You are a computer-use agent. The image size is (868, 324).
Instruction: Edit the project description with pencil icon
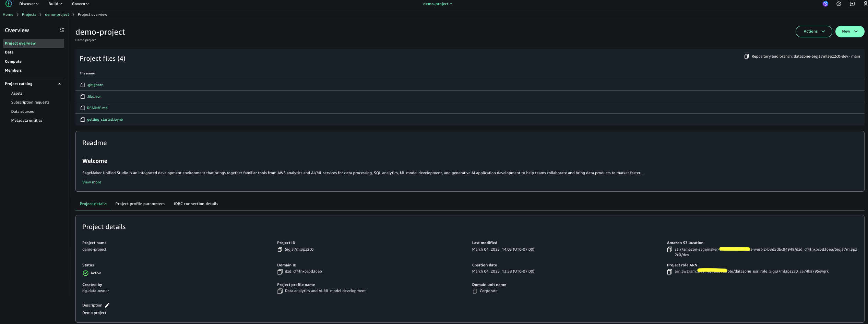[x=107, y=305]
